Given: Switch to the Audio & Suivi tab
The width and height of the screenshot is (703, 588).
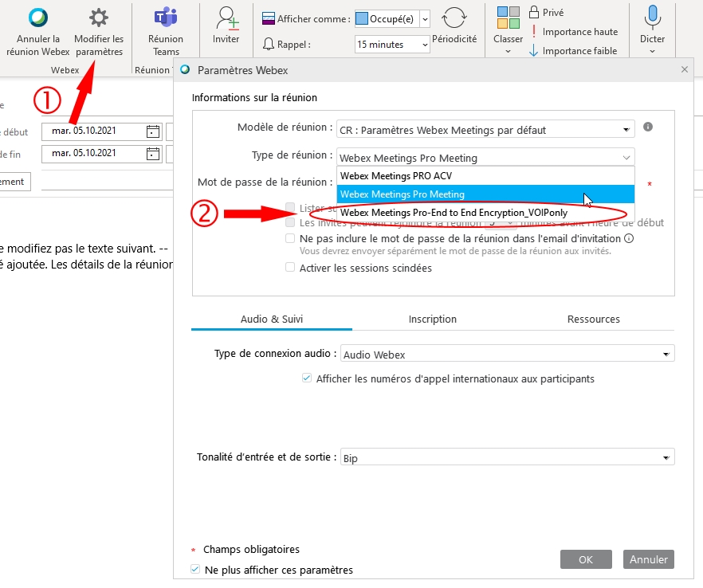Looking at the screenshot, I should (272, 319).
